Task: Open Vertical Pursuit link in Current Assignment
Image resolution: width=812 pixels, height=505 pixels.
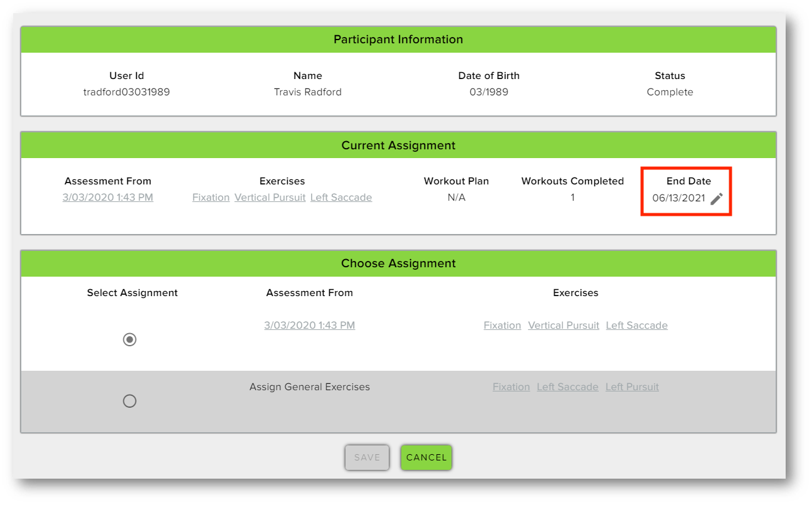Action: [270, 198]
